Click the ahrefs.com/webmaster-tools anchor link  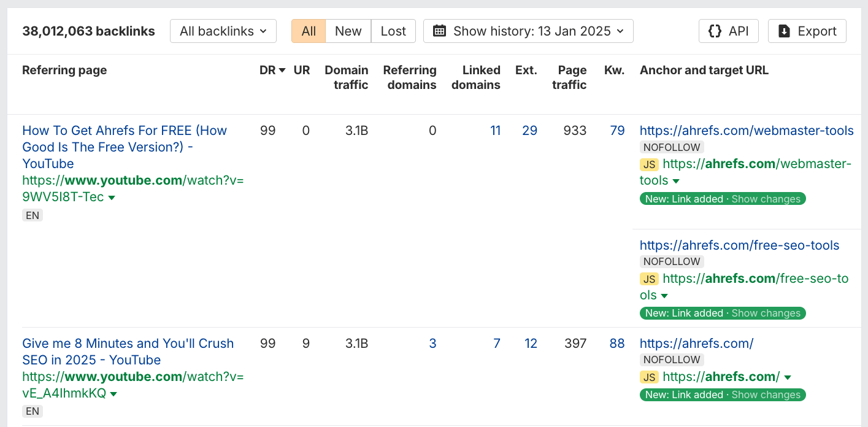click(x=746, y=131)
